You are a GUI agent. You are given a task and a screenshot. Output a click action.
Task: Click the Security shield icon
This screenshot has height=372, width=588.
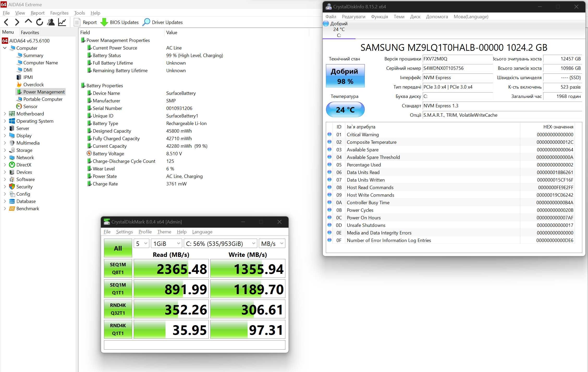12,187
